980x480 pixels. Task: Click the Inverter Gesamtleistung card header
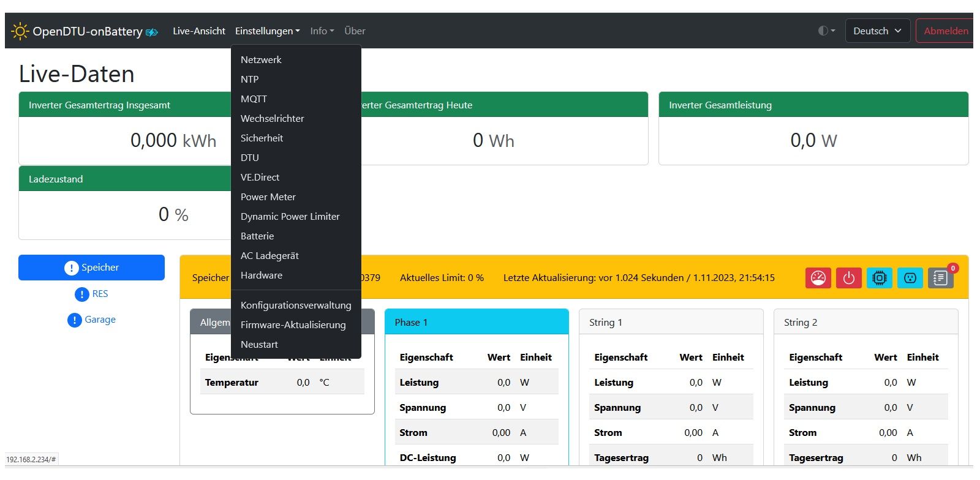click(x=813, y=105)
